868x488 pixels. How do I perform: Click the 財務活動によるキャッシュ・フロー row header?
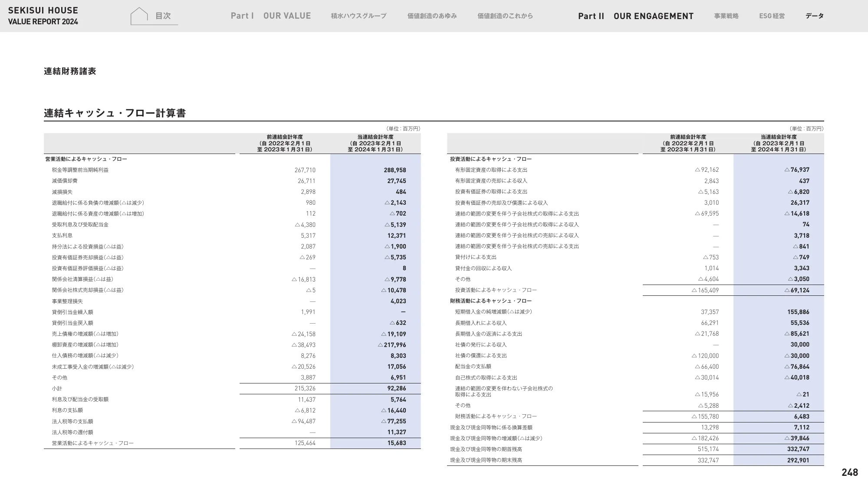pos(490,301)
